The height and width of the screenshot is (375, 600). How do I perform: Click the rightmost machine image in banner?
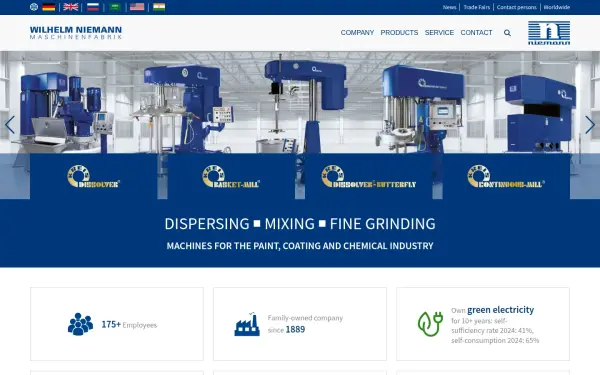[540, 113]
